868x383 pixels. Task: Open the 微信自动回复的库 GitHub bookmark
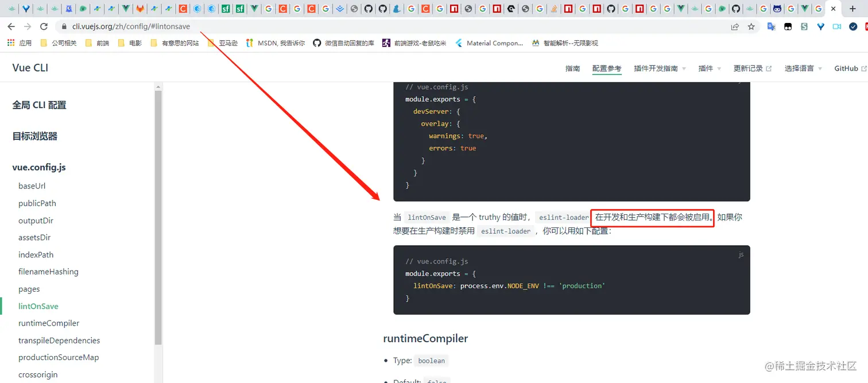coord(343,43)
